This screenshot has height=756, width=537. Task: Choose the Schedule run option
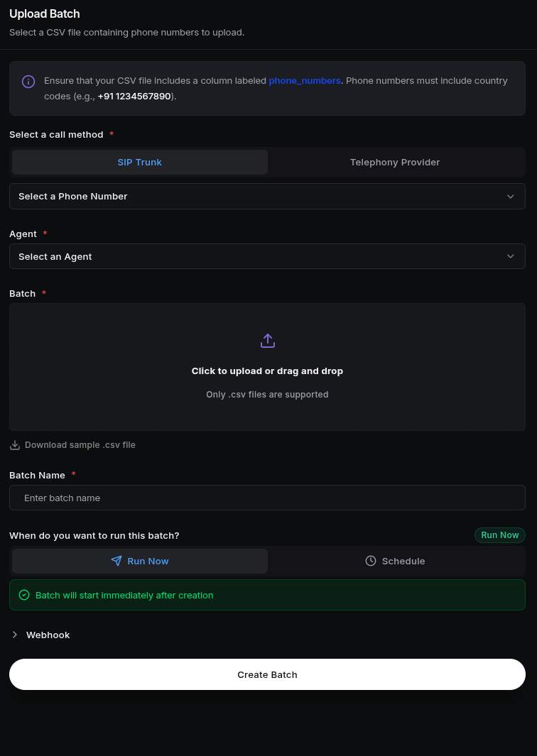[x=395, y=561]
